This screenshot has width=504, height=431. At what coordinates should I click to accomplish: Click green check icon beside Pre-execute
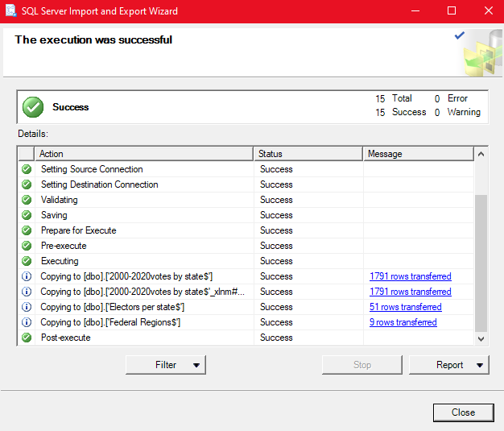point(27,246)
